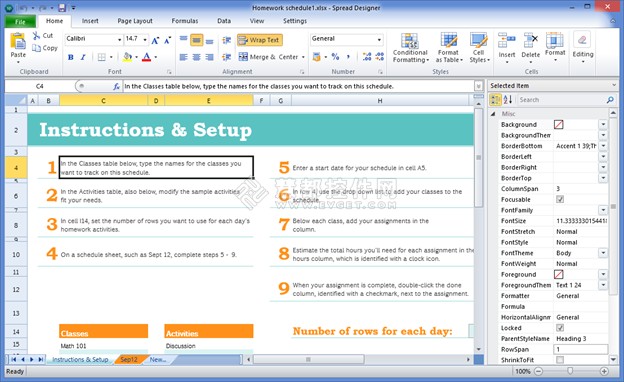624x382 pixels.
Task: Select column header H
Action: click(x=380, y=101)
